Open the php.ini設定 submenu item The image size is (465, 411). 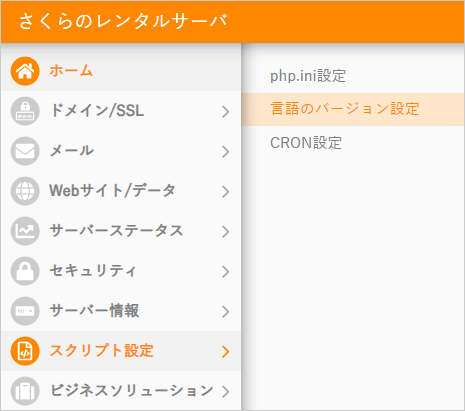308,76
